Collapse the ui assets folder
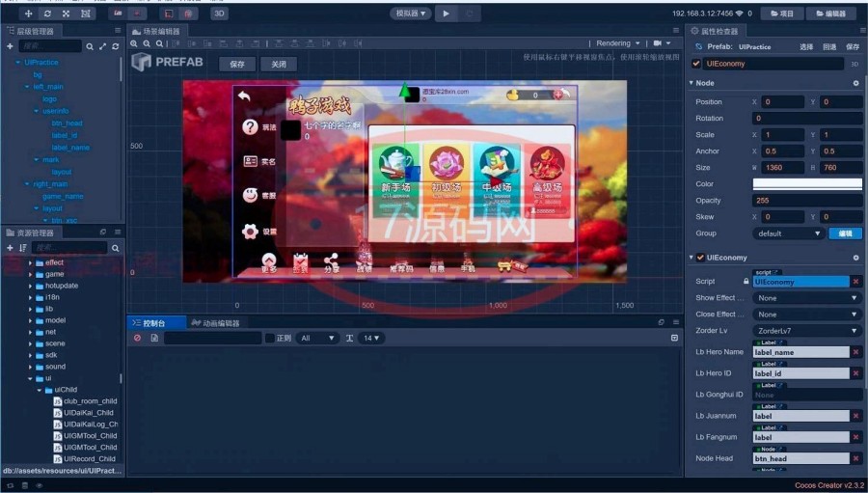 31,379
